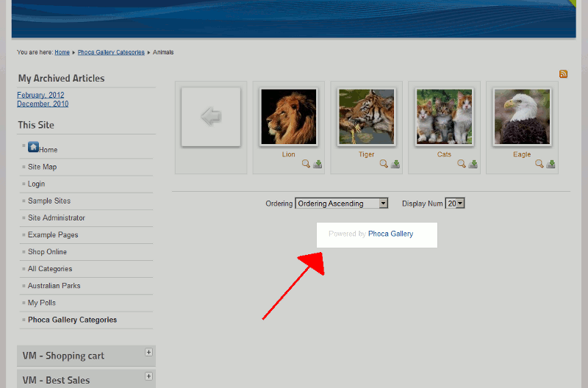Open the Site Administrator menu item
The width and height of the screenshot is (588, 388).
pos(57,218)
